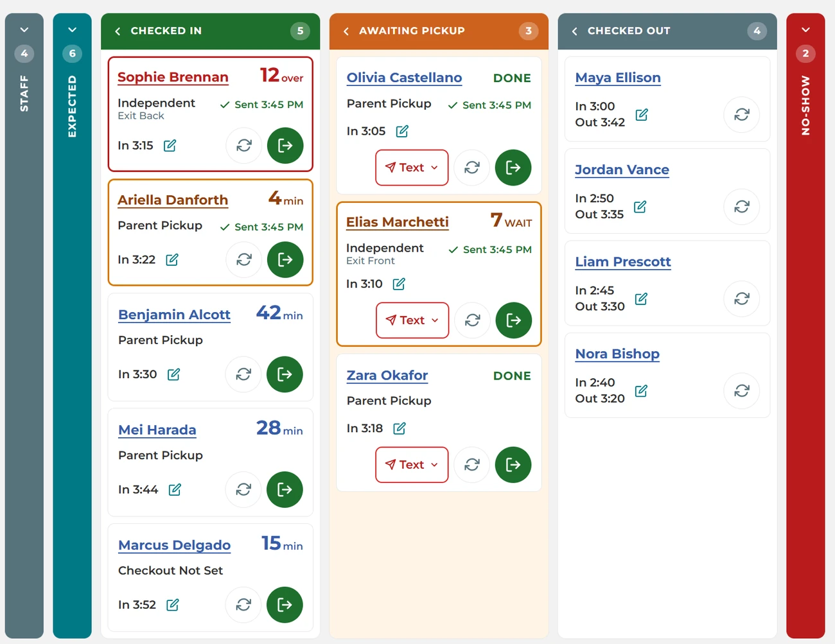Open Nora Bishop's profile link

pos(617,354)
